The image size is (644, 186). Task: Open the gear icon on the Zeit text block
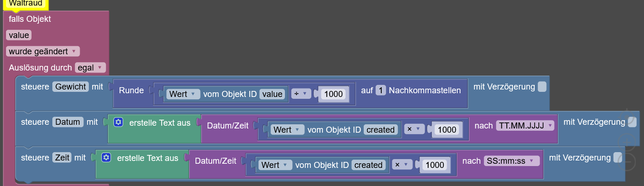pos(106,158)
